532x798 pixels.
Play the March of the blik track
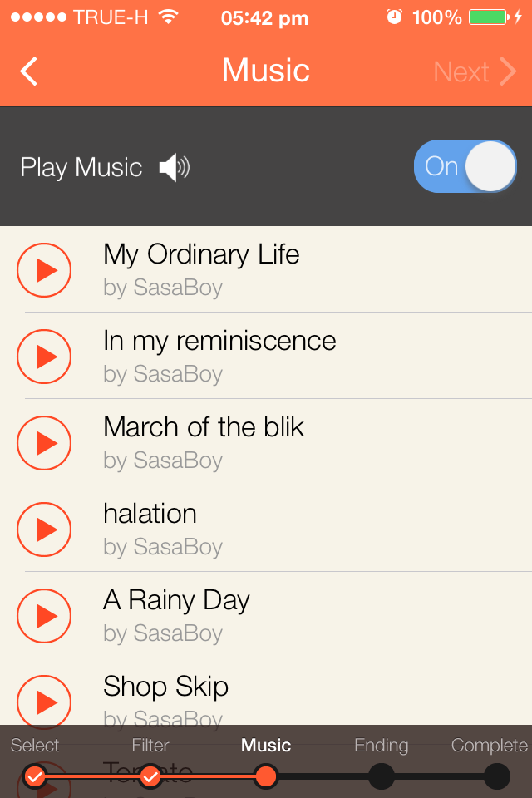[x=44, y=443]
